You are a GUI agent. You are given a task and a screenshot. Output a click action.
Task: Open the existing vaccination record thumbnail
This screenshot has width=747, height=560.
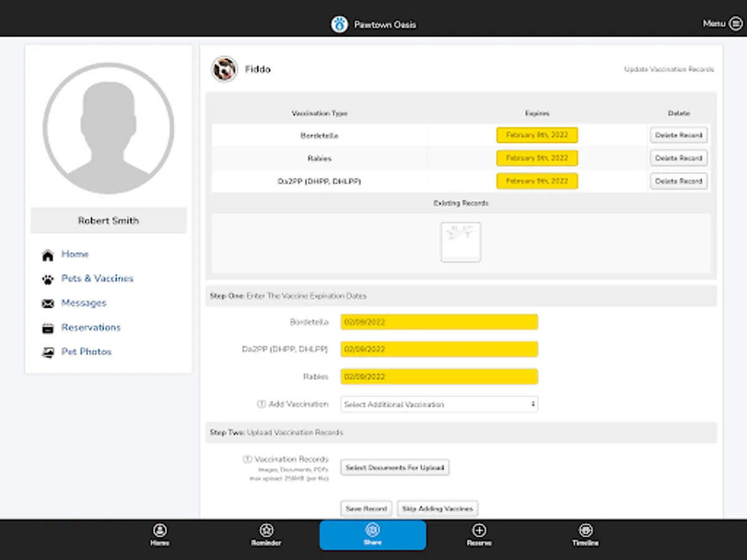point(461,242)
